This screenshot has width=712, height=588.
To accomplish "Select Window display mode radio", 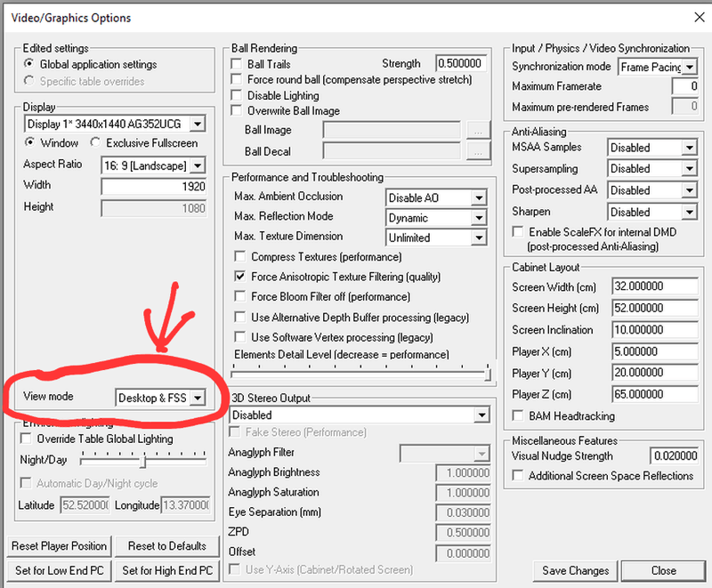I will point(30,142).
